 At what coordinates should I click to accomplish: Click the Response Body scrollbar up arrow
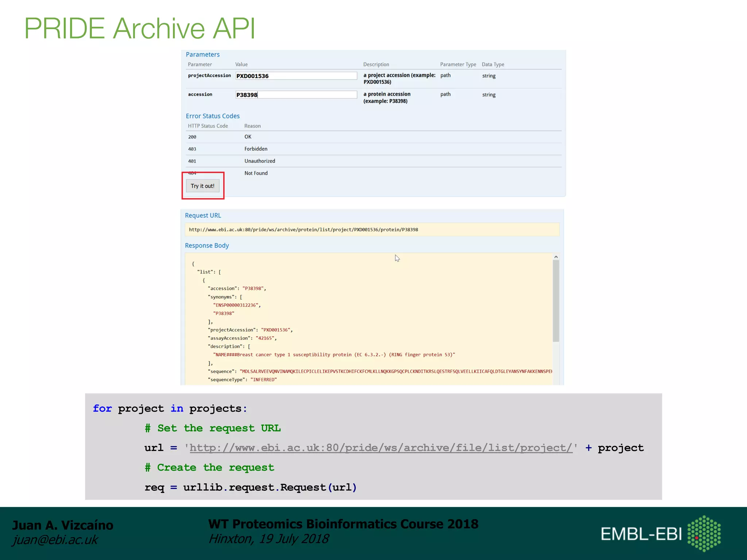[x=556, y=257]
